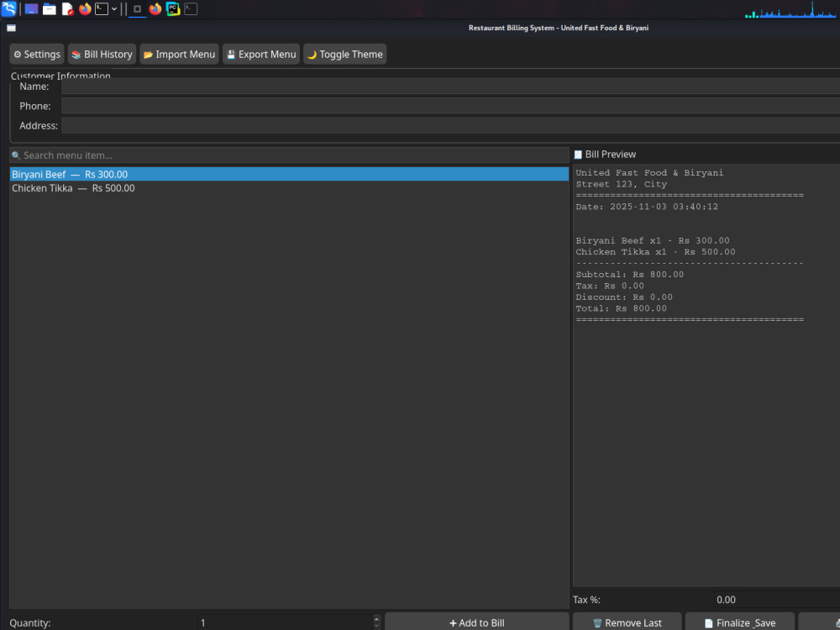Click Remove Last with trash icon
Viewport: 840px width, 630px height.
[627, 622]
